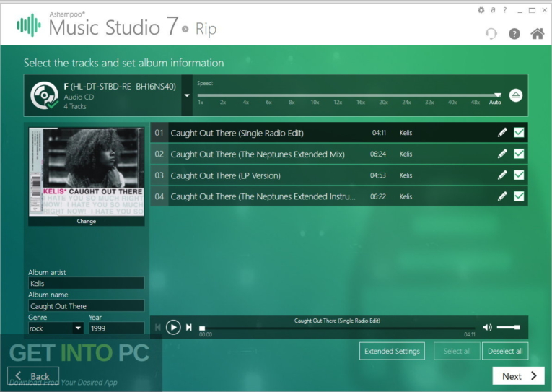Image resolution: width=552 pixels, height=392 pixels.
Task: Select track 04 Neptunes Extended Instru...
Action: [338, 196]
